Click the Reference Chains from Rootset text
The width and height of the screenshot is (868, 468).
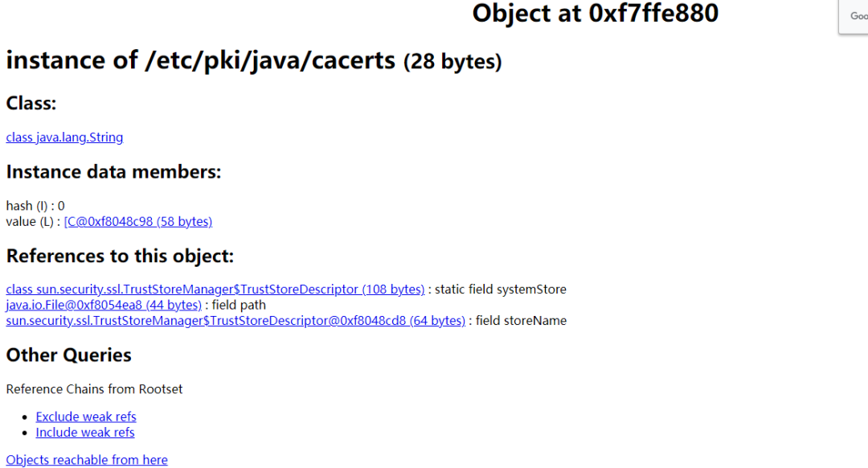tap(94, 389)
